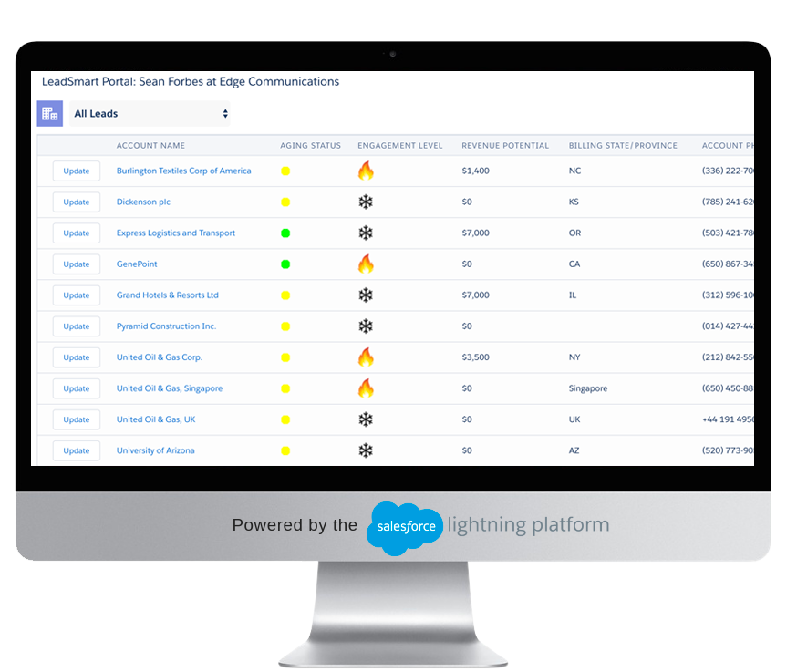The height and width of the screenshot is (672, 797).
Task: Click the Aging Status column header
Action: 311,145
